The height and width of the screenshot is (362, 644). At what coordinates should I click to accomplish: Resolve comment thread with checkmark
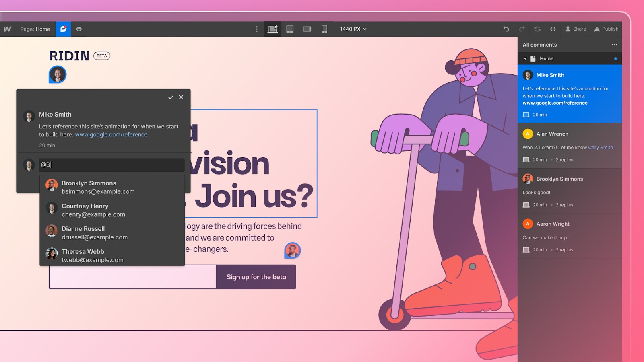(171, 97)
